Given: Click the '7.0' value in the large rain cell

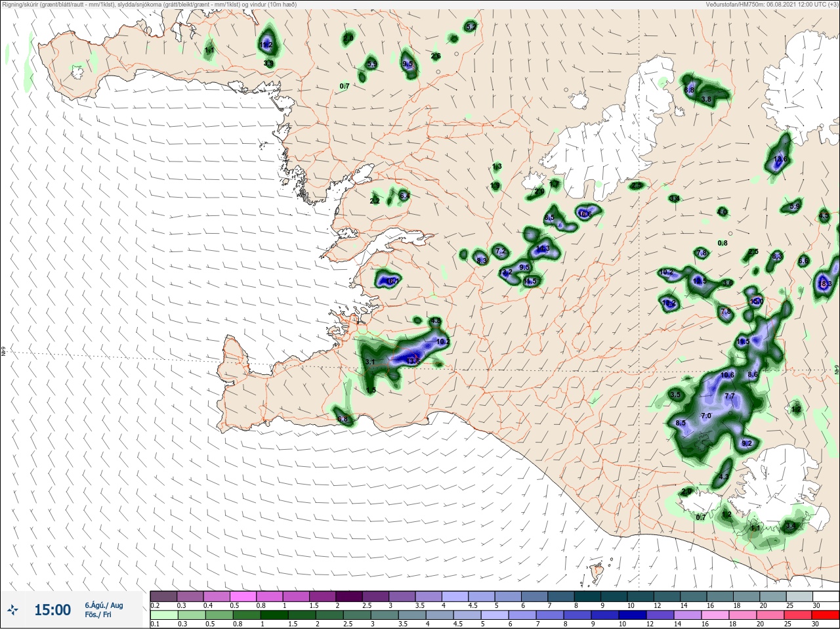Looking at the screenshot, I should click(x=706, y=416).
